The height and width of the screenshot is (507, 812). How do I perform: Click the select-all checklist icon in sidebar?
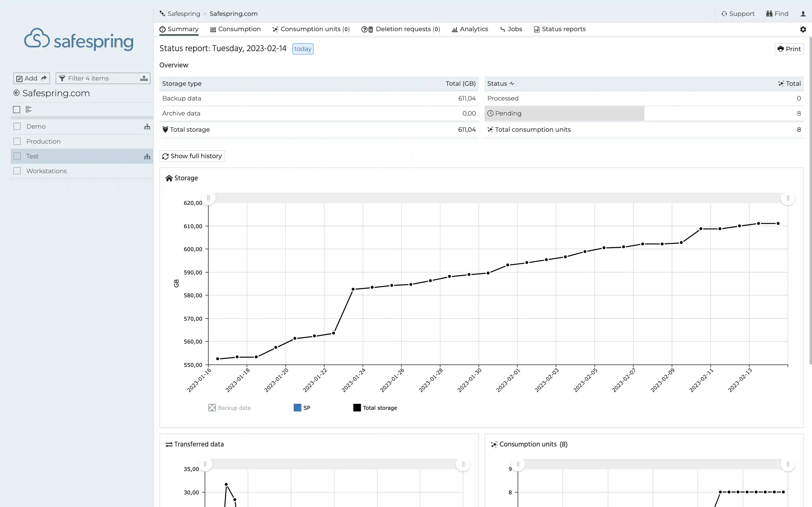(x=28, y=109)
